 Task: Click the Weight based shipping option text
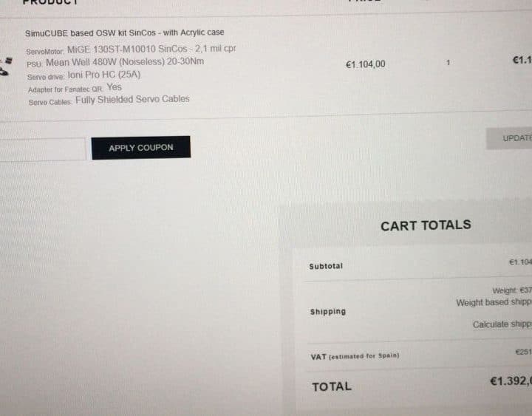coord(494,303)
